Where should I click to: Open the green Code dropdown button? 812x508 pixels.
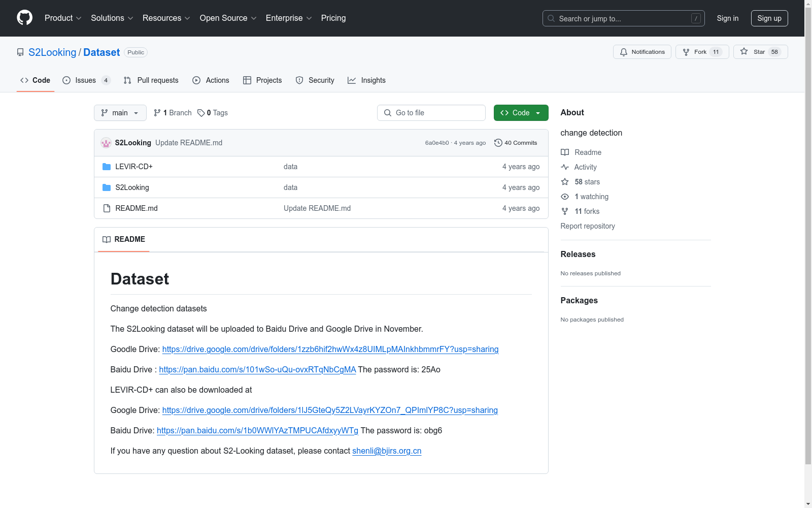click(521, 113)
